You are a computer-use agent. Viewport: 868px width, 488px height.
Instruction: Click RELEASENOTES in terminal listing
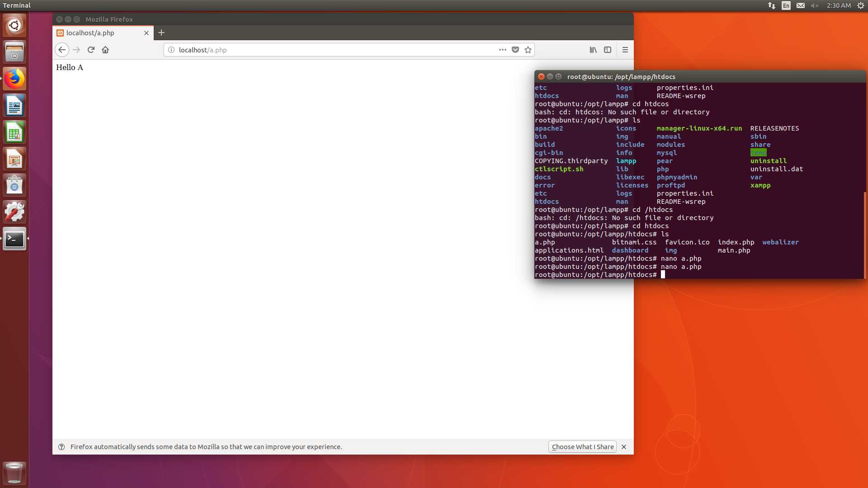775,128
